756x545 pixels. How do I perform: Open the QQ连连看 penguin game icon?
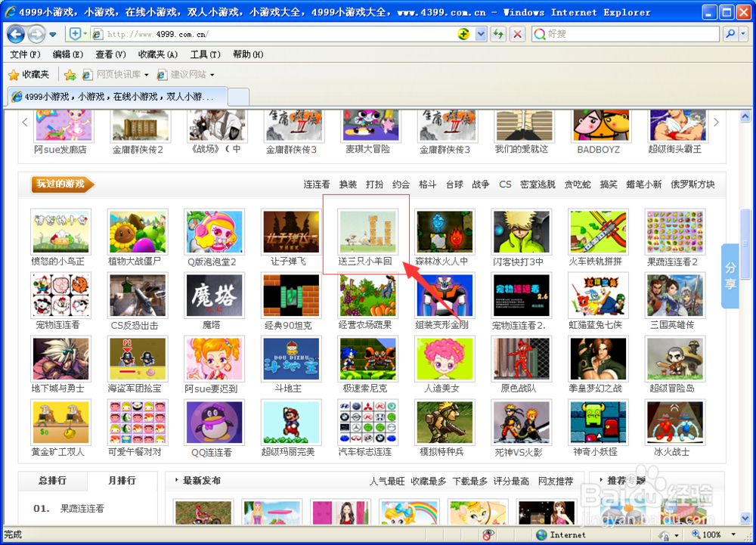(x=214, y=423)
